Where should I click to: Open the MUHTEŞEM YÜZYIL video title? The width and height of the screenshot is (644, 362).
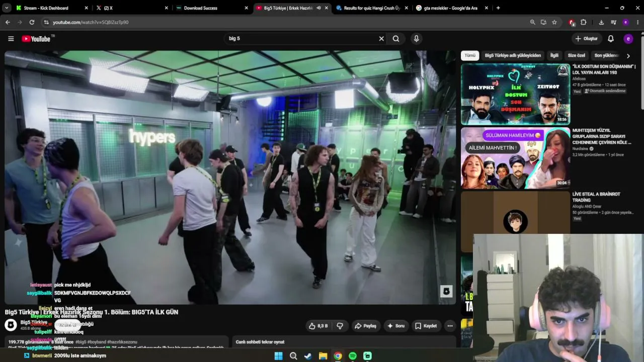[x=602, y=136]
